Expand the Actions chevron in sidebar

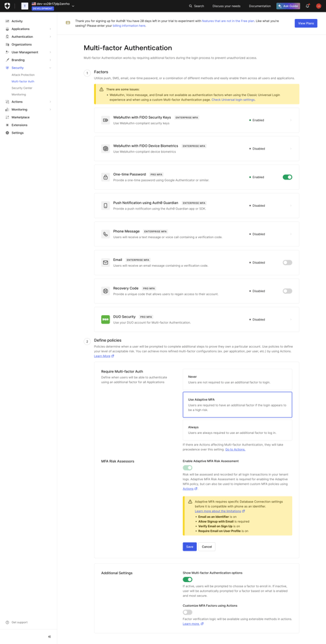[50, 101]
